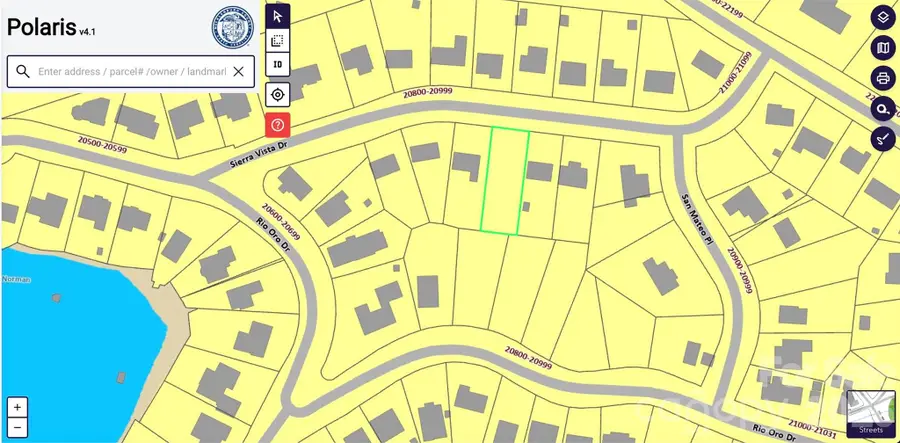Click the ID identify tool
The height and width of the screenshot is (443, 900).
click(278, 67)
